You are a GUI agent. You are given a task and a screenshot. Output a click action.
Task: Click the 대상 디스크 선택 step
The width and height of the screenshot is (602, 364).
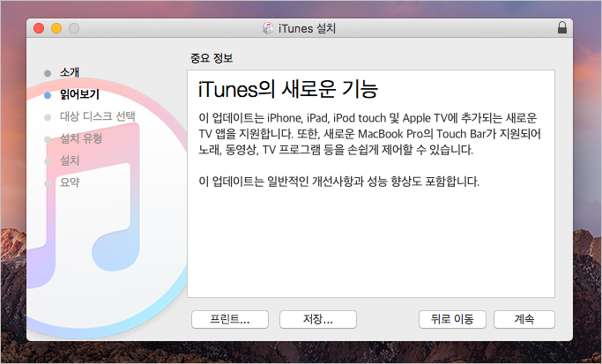coord(98,116)
